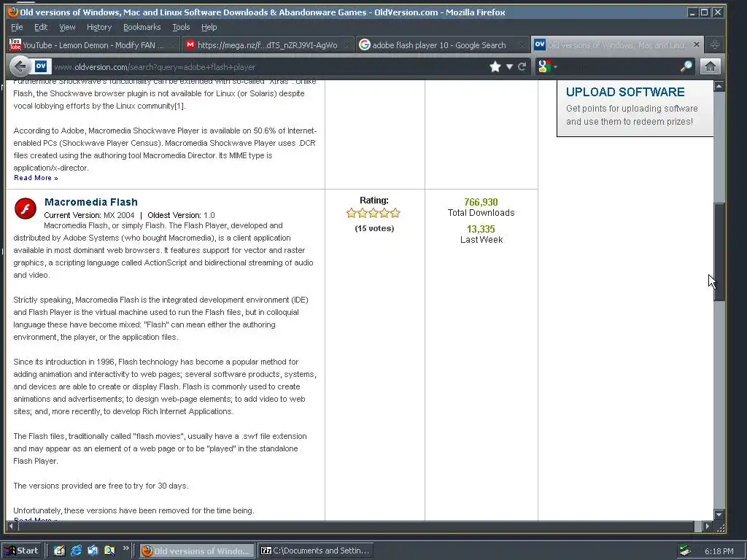Go back with the browser Back arrow
Image resolution: width=747 pixels, height=560 pixels.
(20, 66)
